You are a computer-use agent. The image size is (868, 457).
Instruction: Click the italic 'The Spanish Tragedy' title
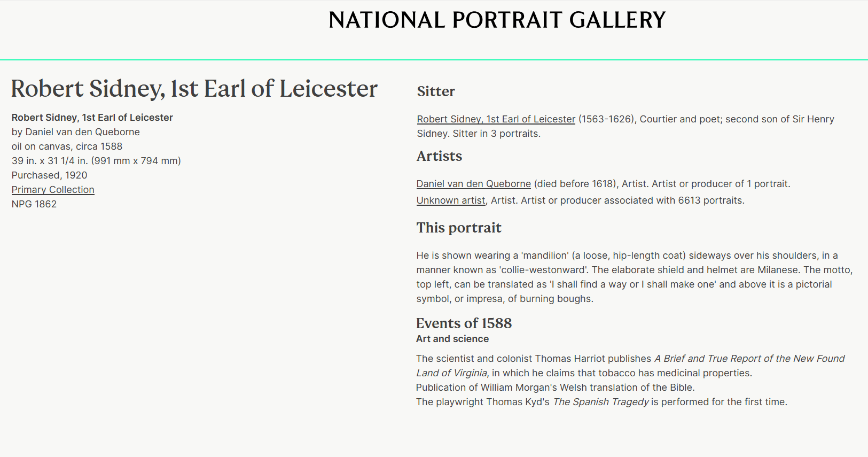pos(601,402)
